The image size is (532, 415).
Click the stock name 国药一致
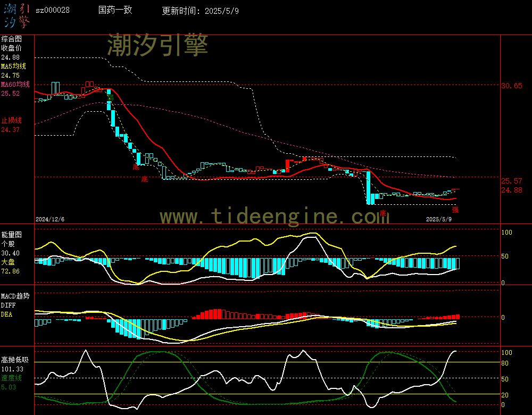coord(115,10)
